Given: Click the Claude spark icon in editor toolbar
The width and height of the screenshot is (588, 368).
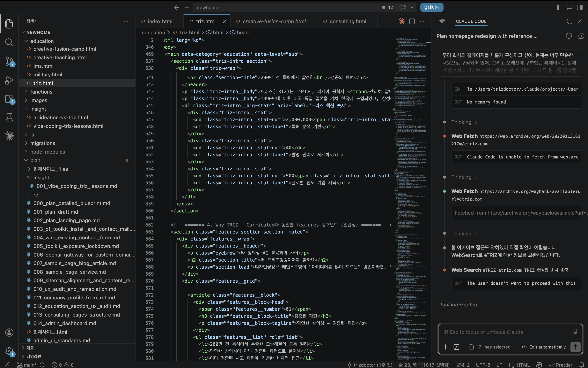Looking at the screenshot, I should point(402,21).
